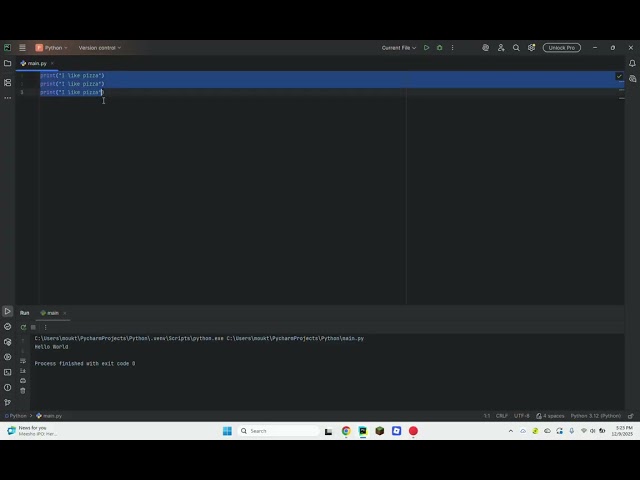Screen dimensions: 640x480
Task: Open the Python project dropdown
Action: (52, 48)
